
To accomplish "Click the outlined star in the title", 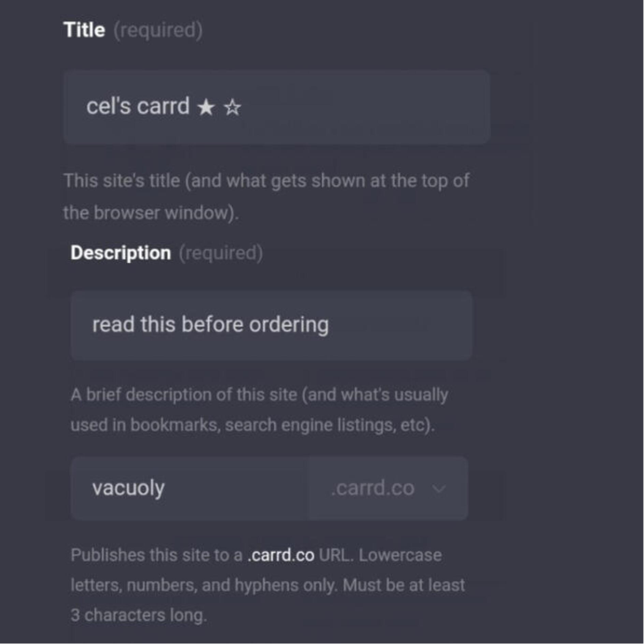I will tap(233, 107).
